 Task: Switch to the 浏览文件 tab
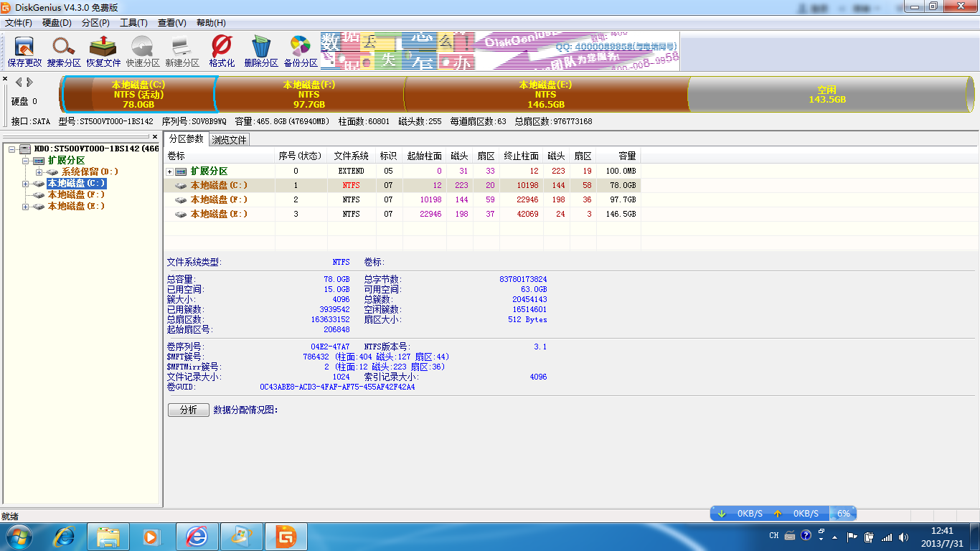tap(230, 140)
